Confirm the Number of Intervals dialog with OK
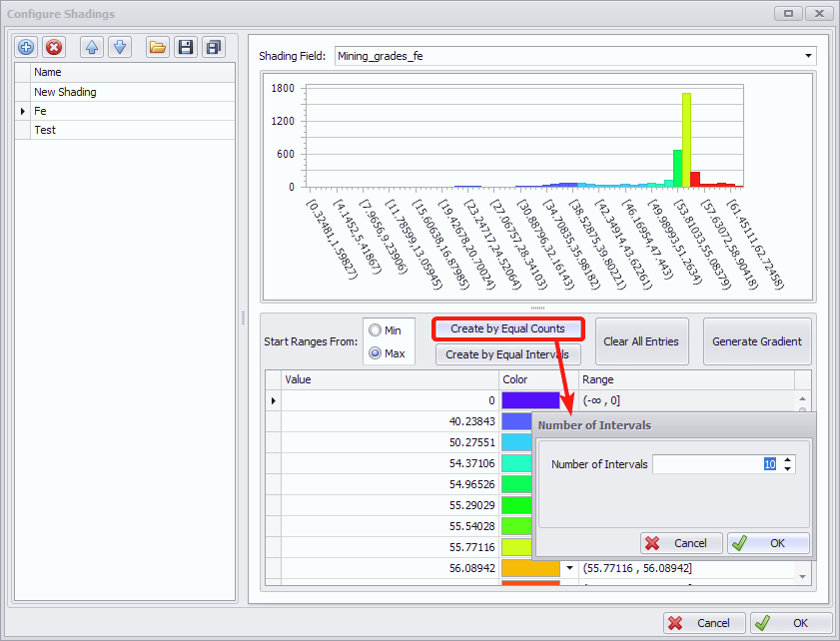 pyautogui.click(x=767, y=543)
